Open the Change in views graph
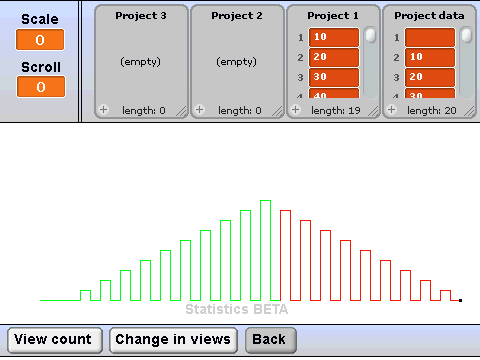The height and width of the screenshot is (360, 480). click(x=173, y=340)
